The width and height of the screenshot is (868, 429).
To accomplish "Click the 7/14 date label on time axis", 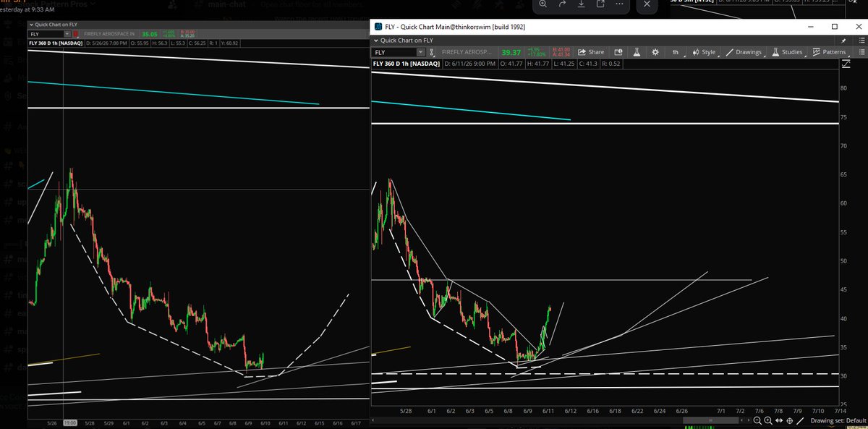I will click(x=841, y=411).
